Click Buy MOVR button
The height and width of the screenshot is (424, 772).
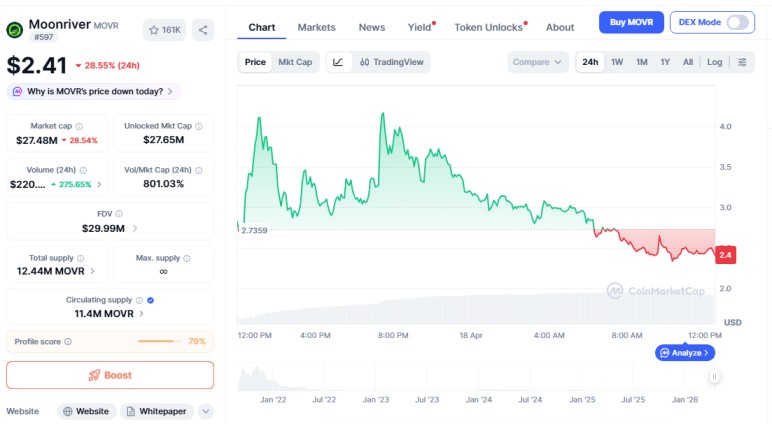(631, 22)
